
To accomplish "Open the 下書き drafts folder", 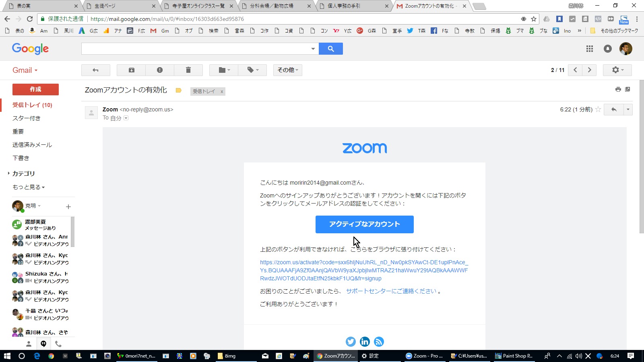I will [x=21, y=158].
